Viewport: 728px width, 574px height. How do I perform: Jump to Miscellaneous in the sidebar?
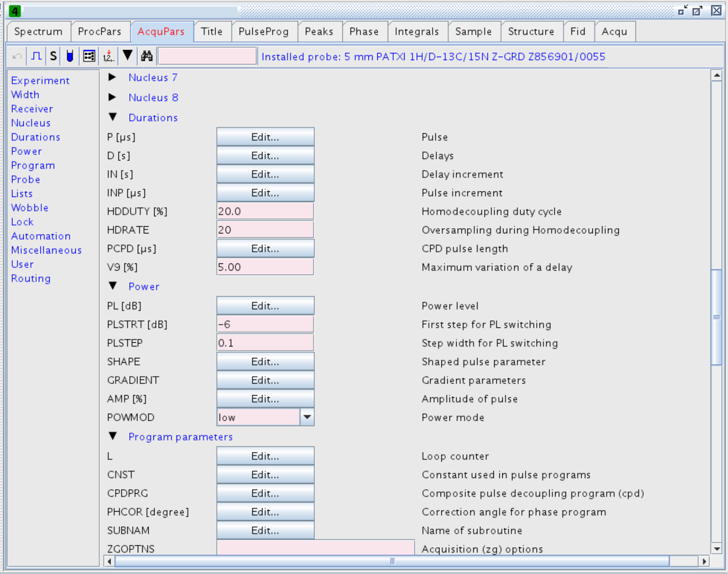tap(46, 250)
